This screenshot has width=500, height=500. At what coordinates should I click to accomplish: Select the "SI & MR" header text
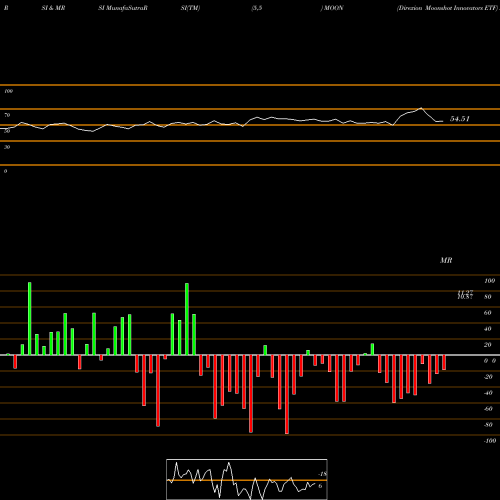53,8
